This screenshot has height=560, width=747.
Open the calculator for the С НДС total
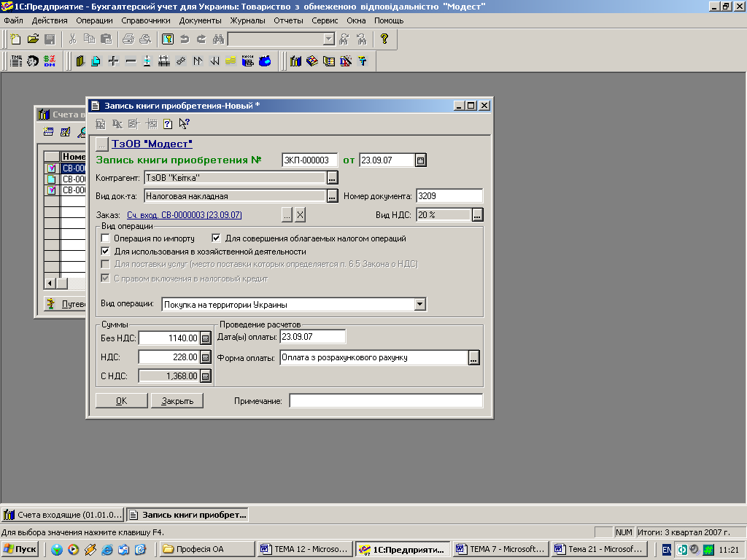[205, 376]
